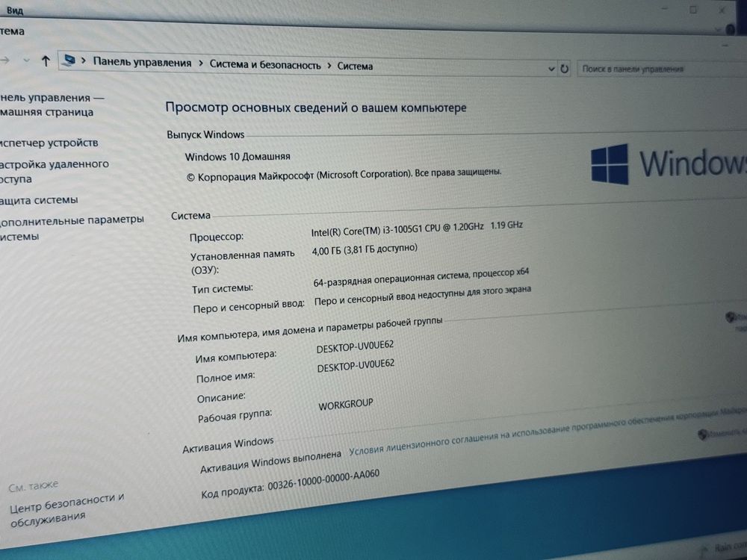
Task: Click the shield icon near product key
Action: point(701,434)
